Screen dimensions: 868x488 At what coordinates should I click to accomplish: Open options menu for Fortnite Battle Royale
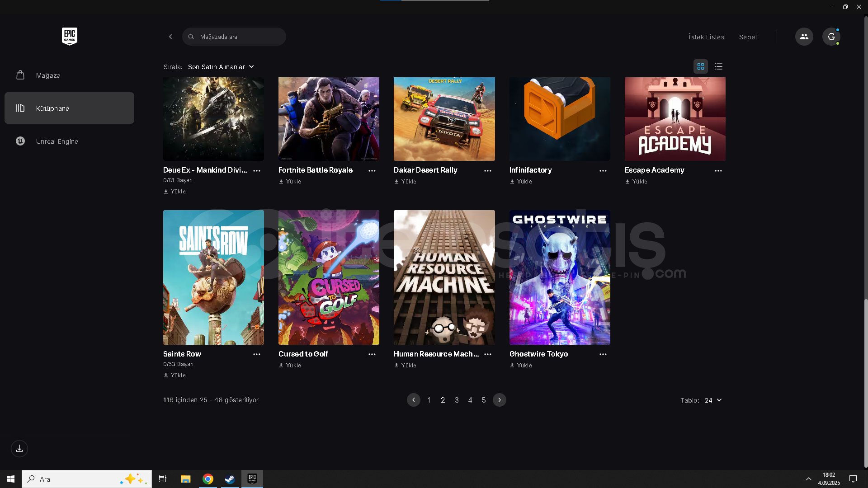coord(372,171)
